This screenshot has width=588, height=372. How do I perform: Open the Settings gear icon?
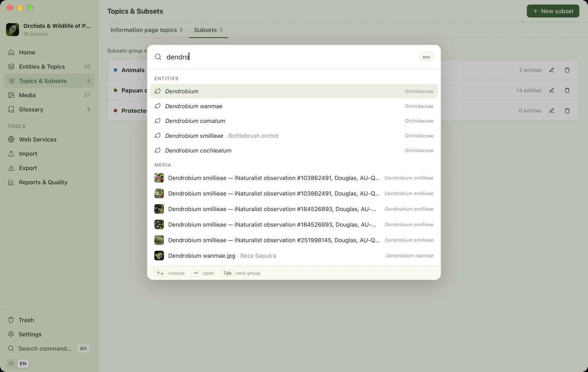coord(11,334)
